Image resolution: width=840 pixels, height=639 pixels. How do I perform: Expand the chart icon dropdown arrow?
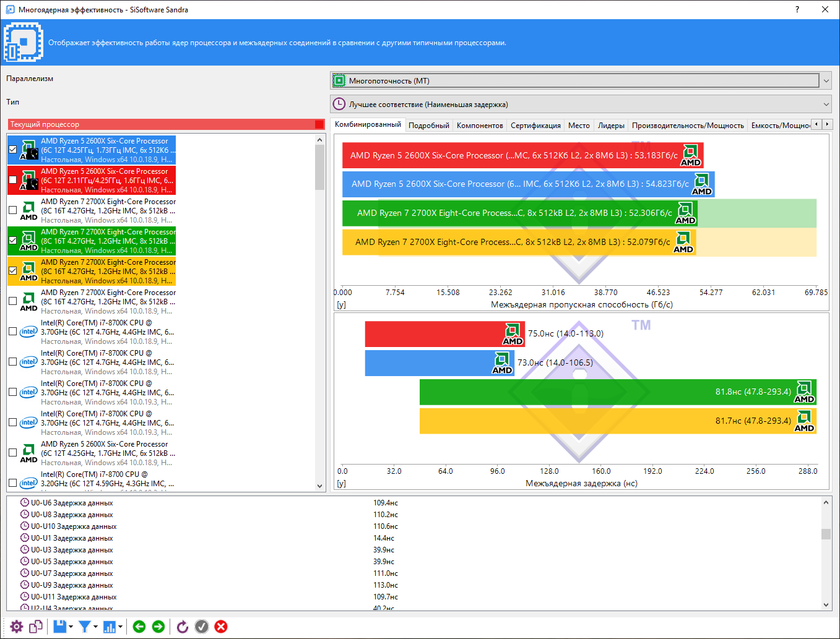coord(120,627)
